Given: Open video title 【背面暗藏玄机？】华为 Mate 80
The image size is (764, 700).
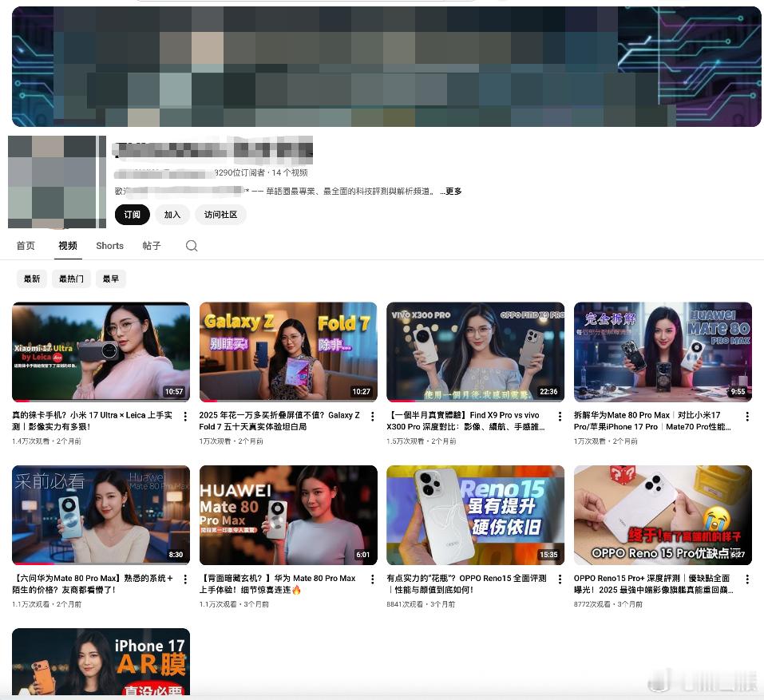Looking at the screenshot, I should pos(277,584).
